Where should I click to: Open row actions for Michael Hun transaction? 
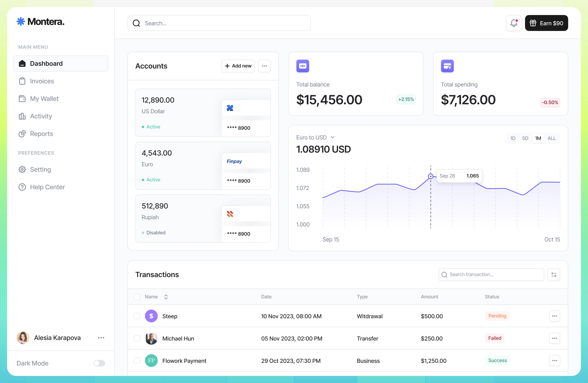pos(554,338)
